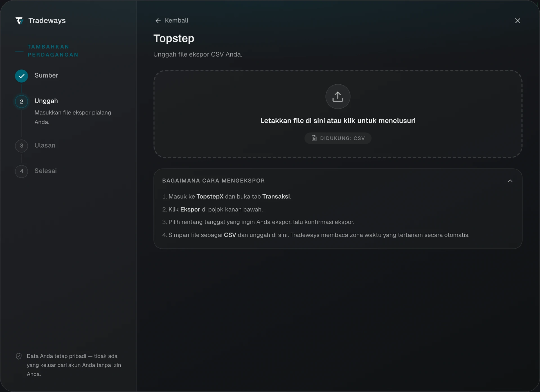Click the TAMBAHKAN PERDAGANGAN heading

(x=53, y=51)
